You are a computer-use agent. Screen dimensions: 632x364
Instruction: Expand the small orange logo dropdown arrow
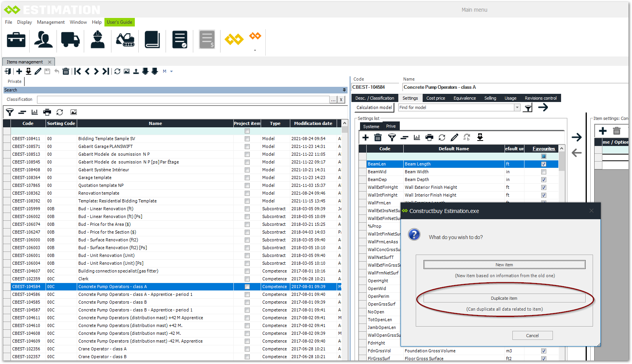point(255,50)
